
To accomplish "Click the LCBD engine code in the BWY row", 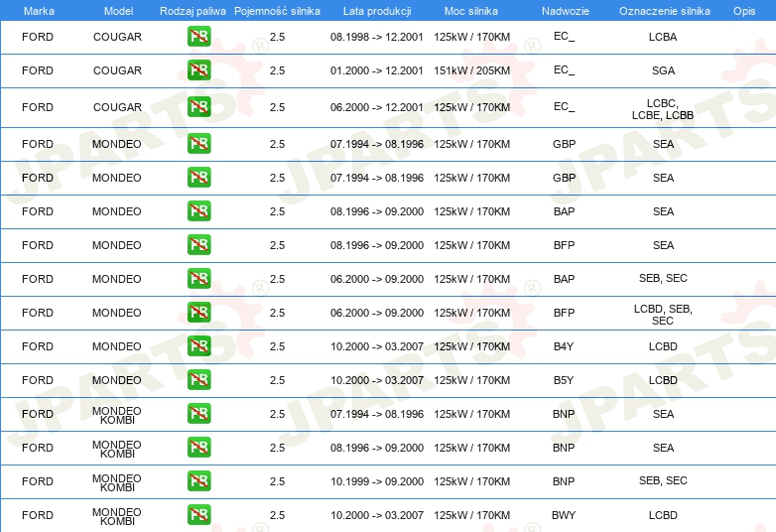I will pyautogui.click(x=663, y=515).
